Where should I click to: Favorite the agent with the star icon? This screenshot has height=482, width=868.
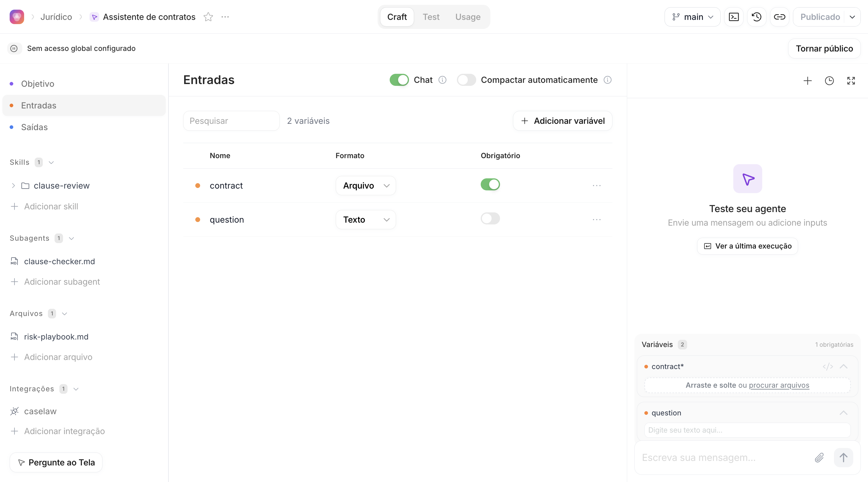[x=208, y=17]
